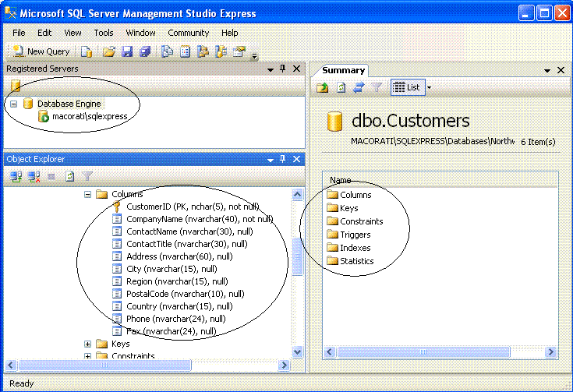Select the Constraints folder in Summary list
The height and width of the screenshot is (392, 573).
click(355, 222)
